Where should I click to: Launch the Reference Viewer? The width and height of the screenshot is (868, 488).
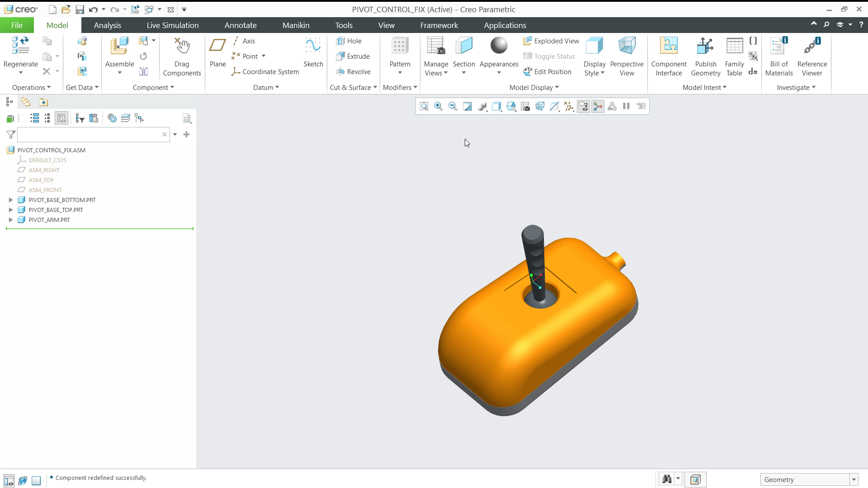pos(812,56)
